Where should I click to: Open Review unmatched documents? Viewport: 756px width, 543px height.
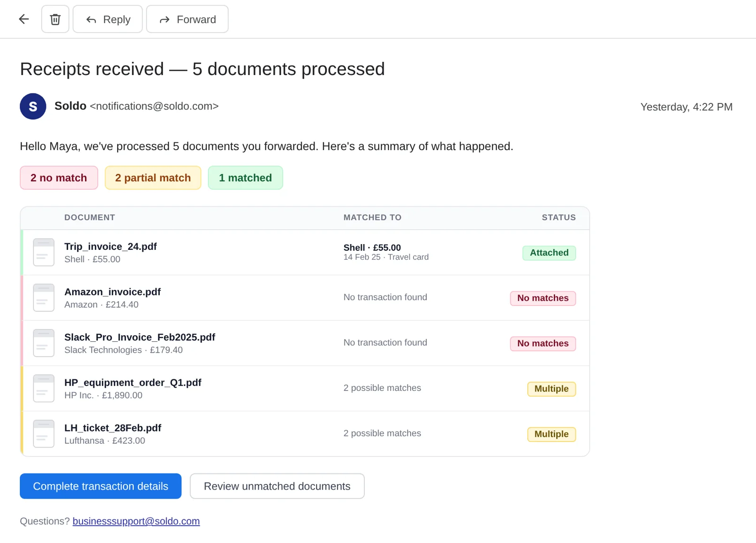(x=277, y=486)
